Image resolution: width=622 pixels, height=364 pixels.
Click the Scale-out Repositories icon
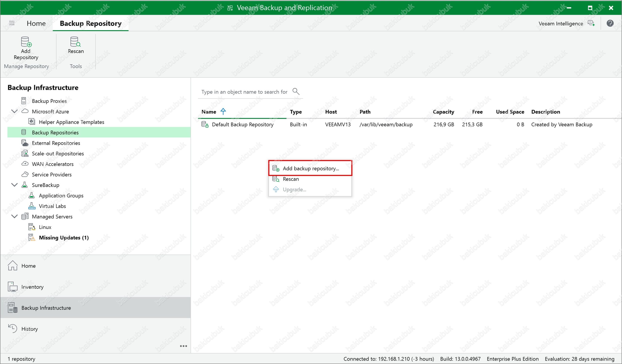[x=25, y=153]
